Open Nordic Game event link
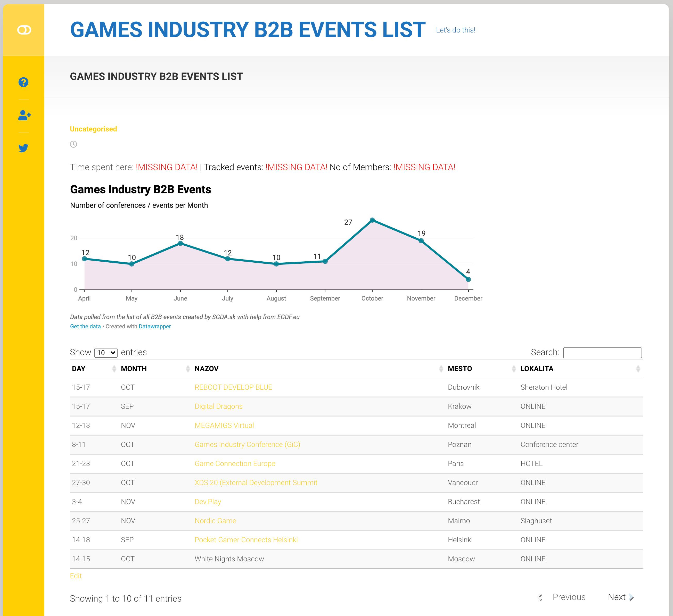This screenshot has height=616, width=673. [215, 521]
